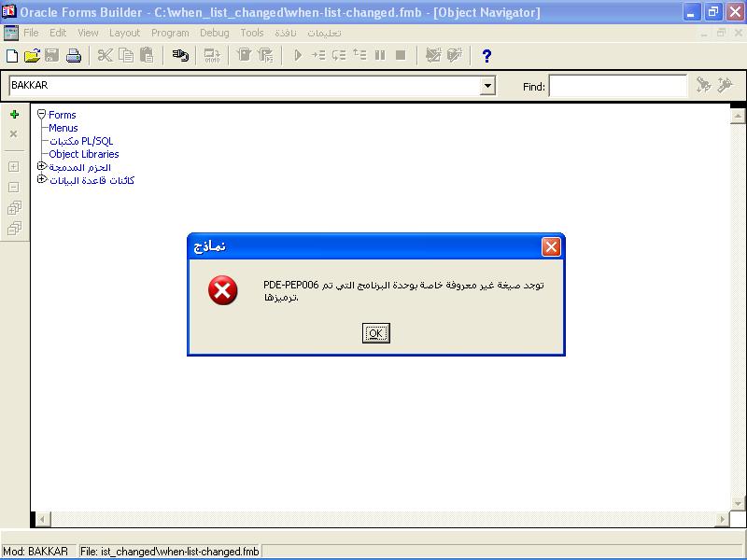747x560 pixels.
Task: Expand the كائنات قاعدة البيانات node
Action: 42,180
